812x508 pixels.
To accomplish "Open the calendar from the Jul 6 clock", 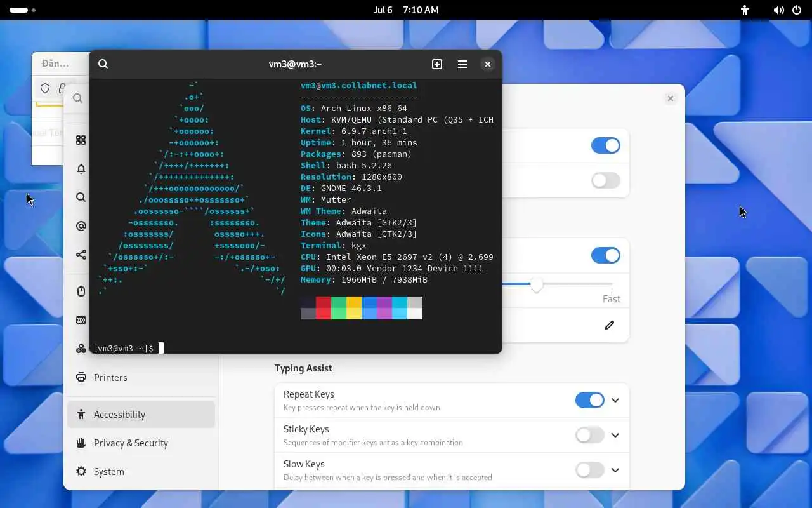I will coord(406,10).
